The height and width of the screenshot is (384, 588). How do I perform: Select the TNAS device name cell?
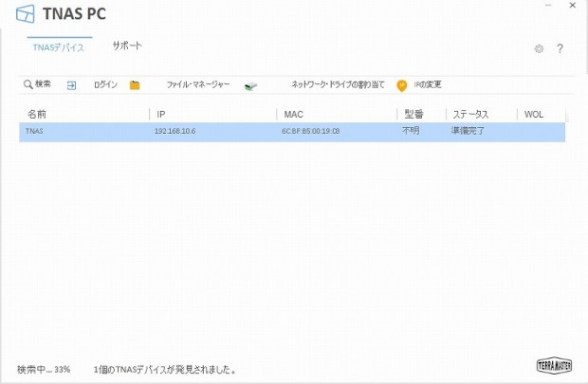coord(34,131)
